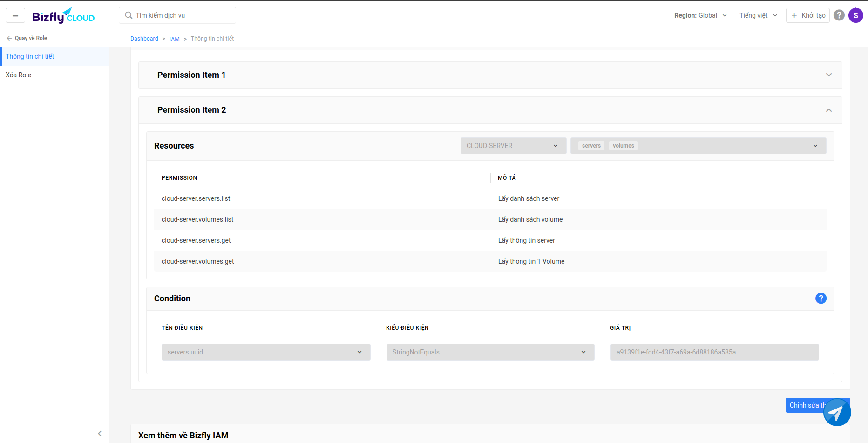Open the user avatar S menu

(x=855, y=15)
